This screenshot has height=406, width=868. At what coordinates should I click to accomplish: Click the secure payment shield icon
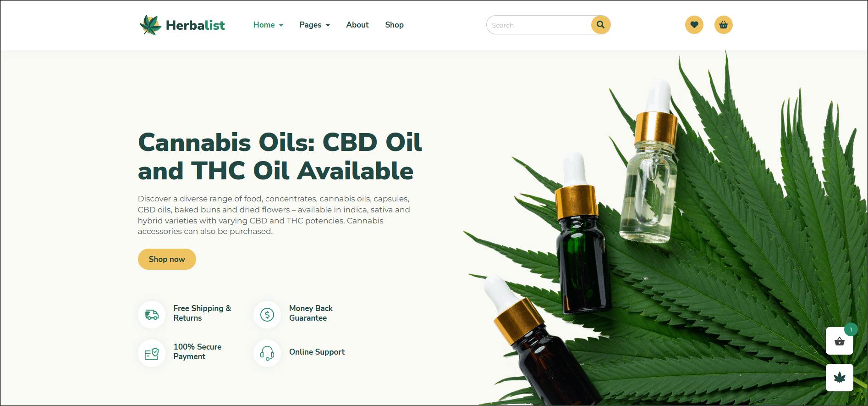pyautogui.click(x=152, y=353)
